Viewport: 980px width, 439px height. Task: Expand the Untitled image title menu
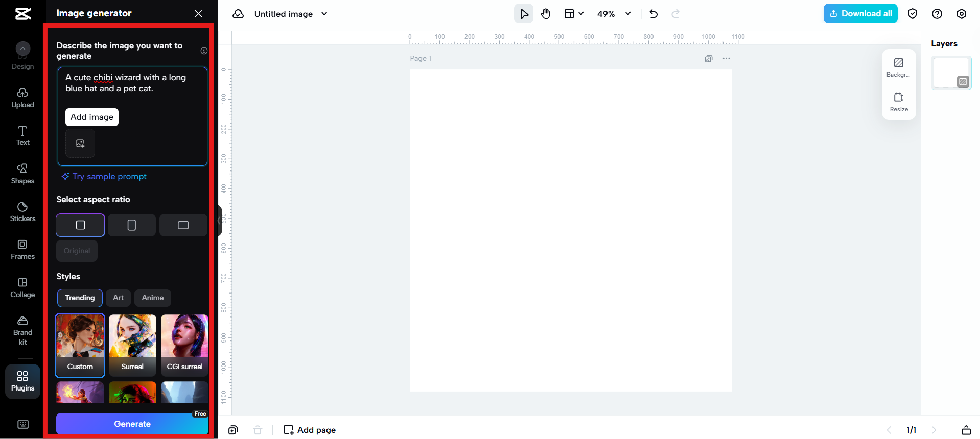(x=324, y=14)
